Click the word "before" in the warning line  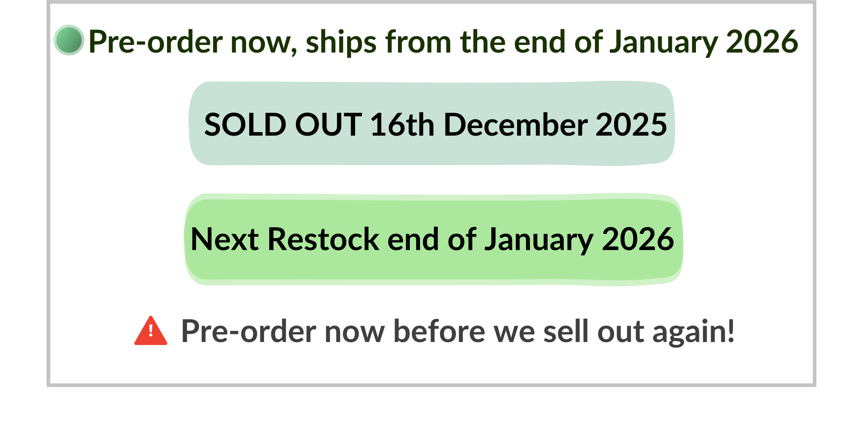(439, 331)
